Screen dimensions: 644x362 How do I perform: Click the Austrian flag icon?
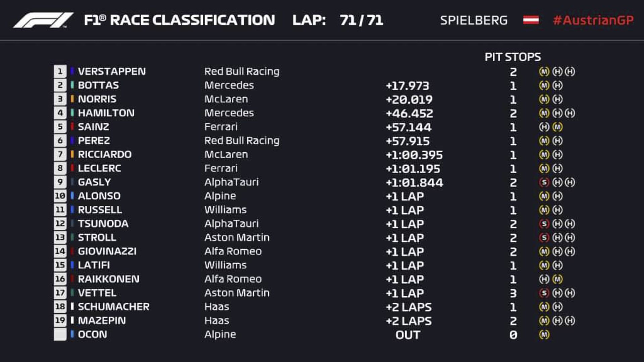click(x=531, y=20)
